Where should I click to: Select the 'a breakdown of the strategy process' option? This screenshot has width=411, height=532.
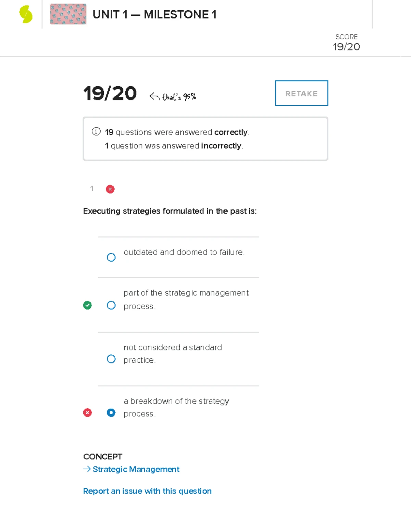111,412
